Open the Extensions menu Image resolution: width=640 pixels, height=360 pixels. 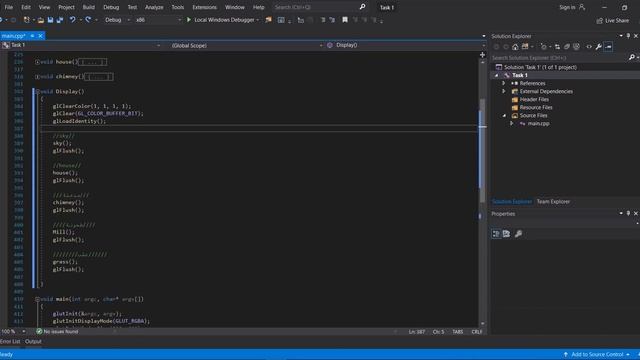(204, 7)
